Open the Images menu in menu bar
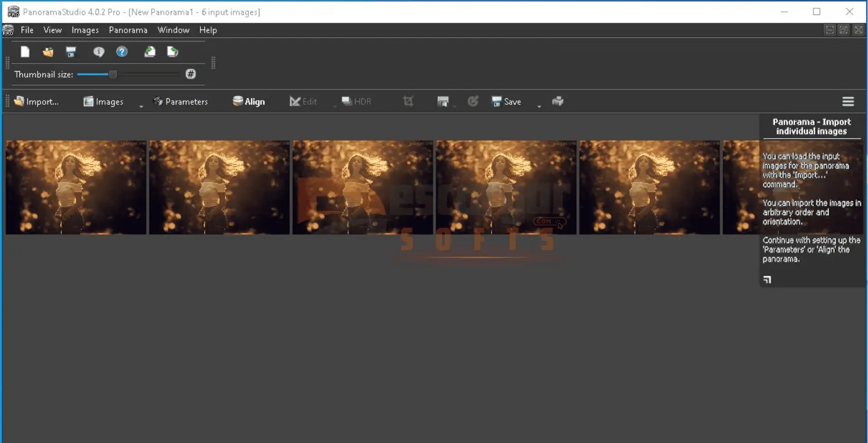Screen dimensions: 868x443 [85, 30]
